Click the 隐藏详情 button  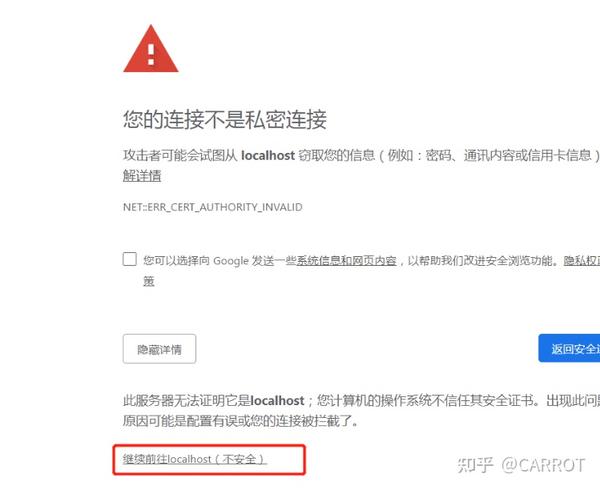(160, 349)
